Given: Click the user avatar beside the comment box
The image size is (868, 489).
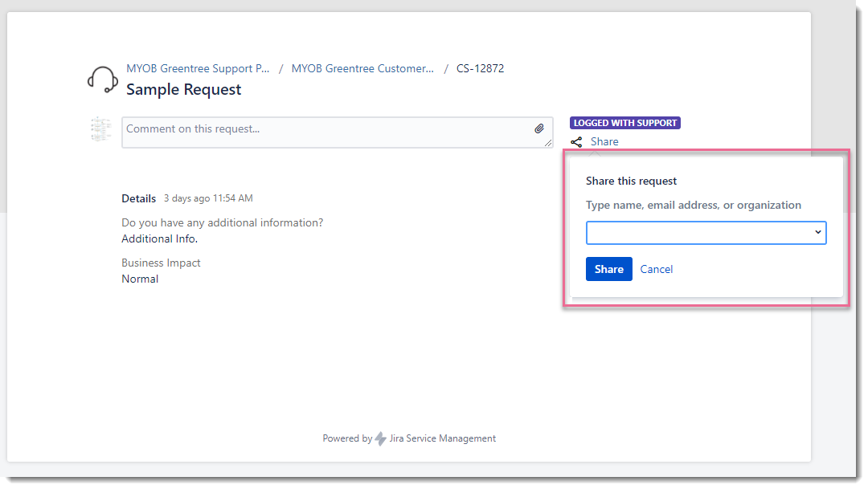Looking at the screenshot, I should coord(100,129).
